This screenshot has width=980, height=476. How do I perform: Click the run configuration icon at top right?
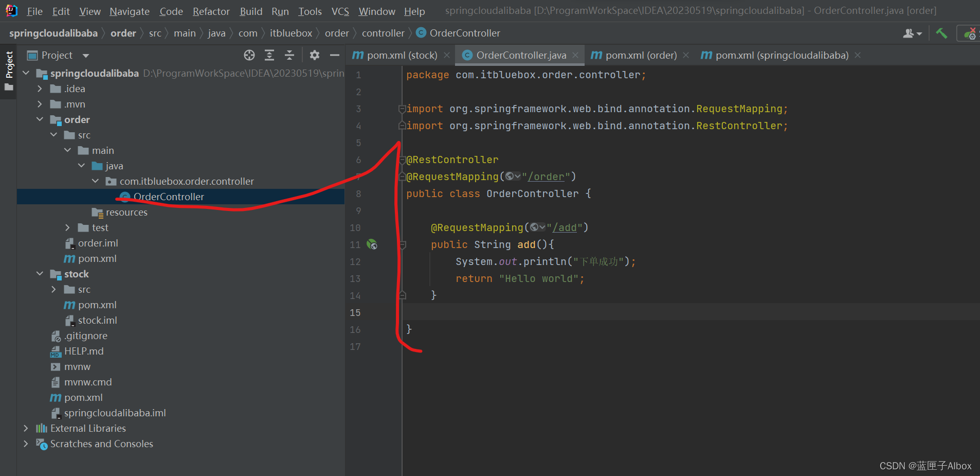970,33
